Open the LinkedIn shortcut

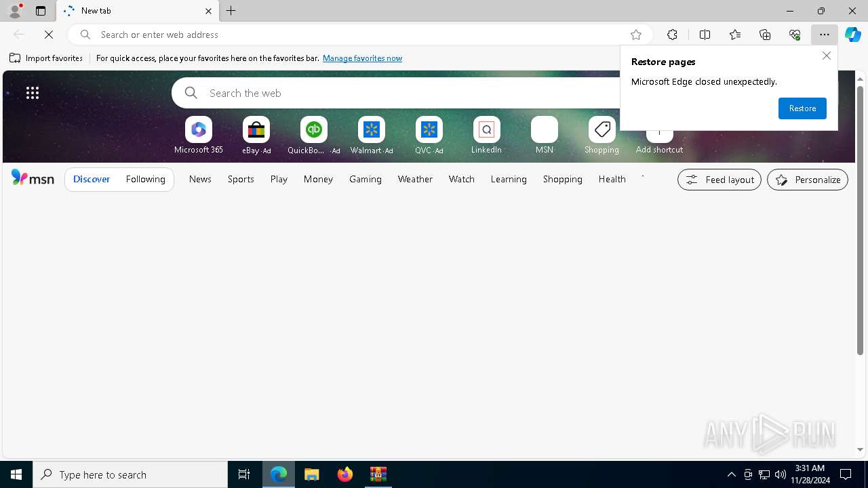point(487,136)
